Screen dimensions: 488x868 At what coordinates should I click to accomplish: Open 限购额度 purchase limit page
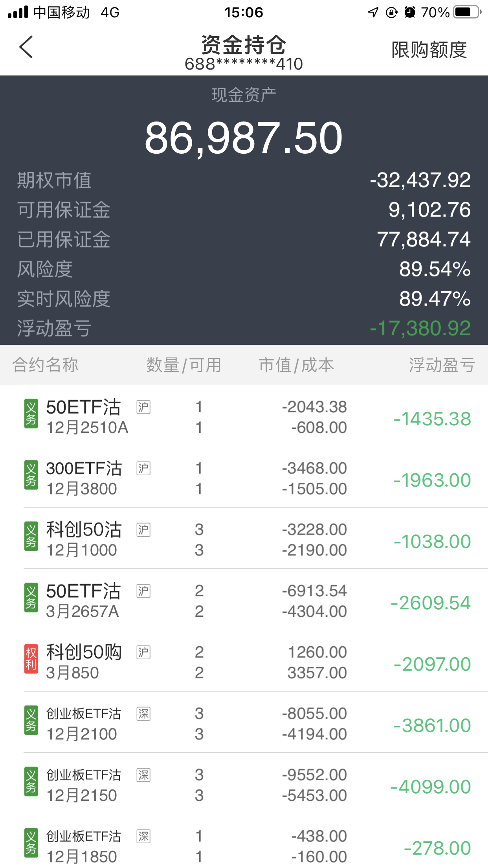(429, 50)
